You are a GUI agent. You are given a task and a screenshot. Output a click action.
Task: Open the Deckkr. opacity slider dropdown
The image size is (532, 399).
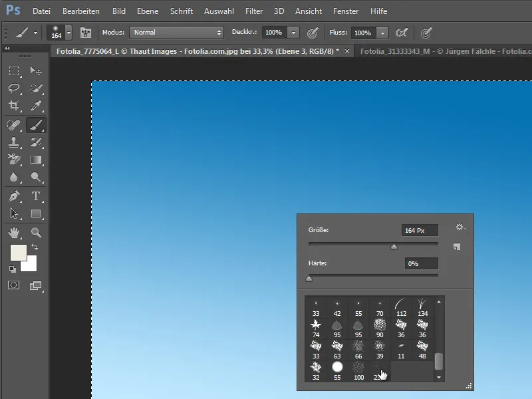coord(293,33)
